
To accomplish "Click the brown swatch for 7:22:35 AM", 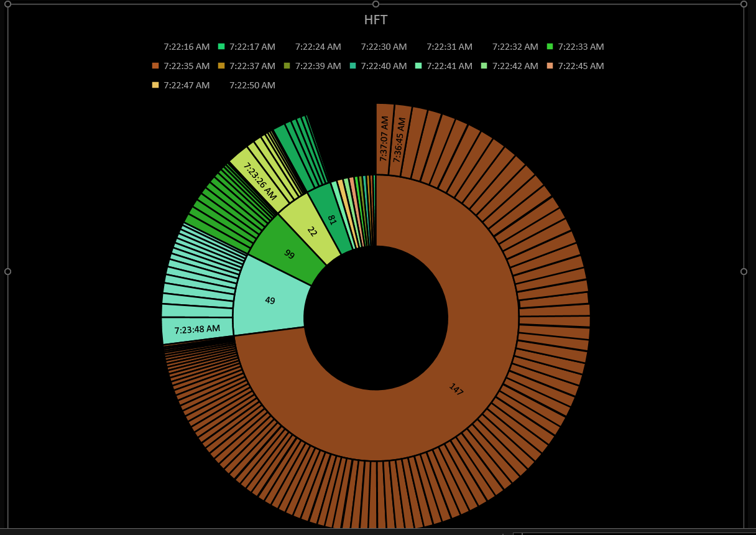I will [x=155, y=66].
